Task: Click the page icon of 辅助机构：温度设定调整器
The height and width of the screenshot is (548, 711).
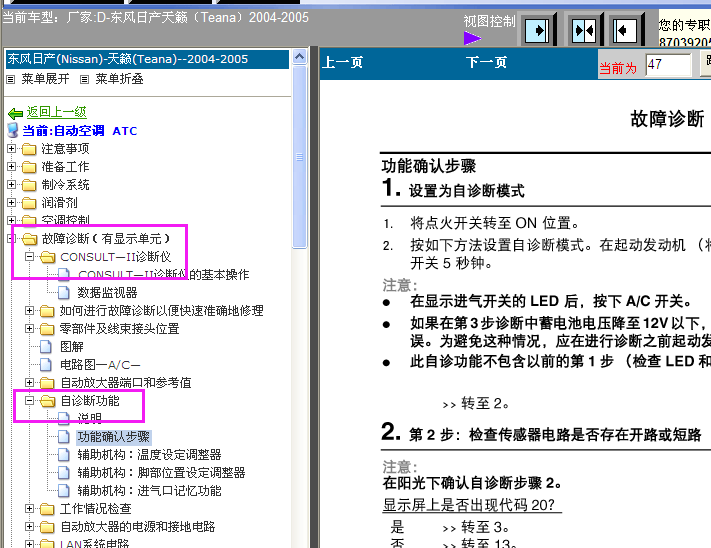Action: click(x=64, y=455)
